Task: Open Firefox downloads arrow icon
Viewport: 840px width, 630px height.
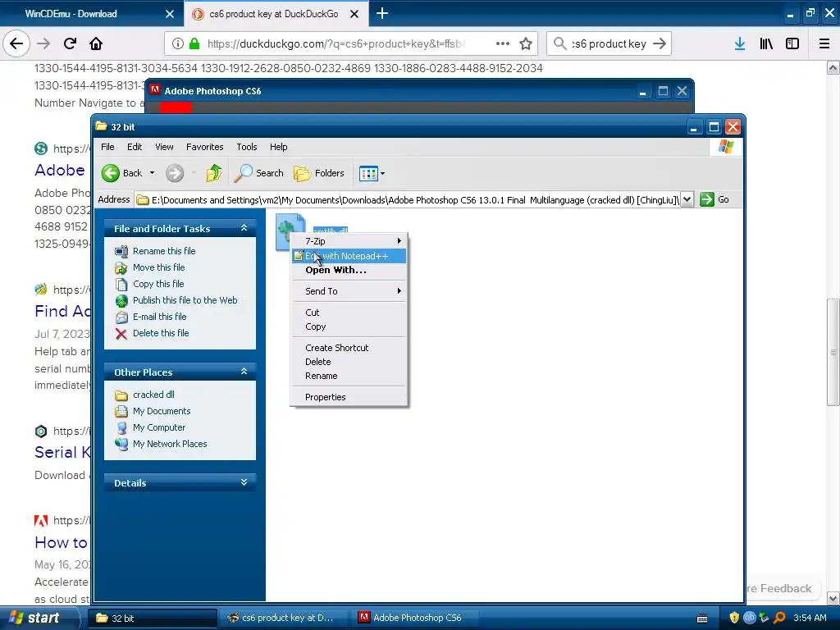Action: pos(740,43)
